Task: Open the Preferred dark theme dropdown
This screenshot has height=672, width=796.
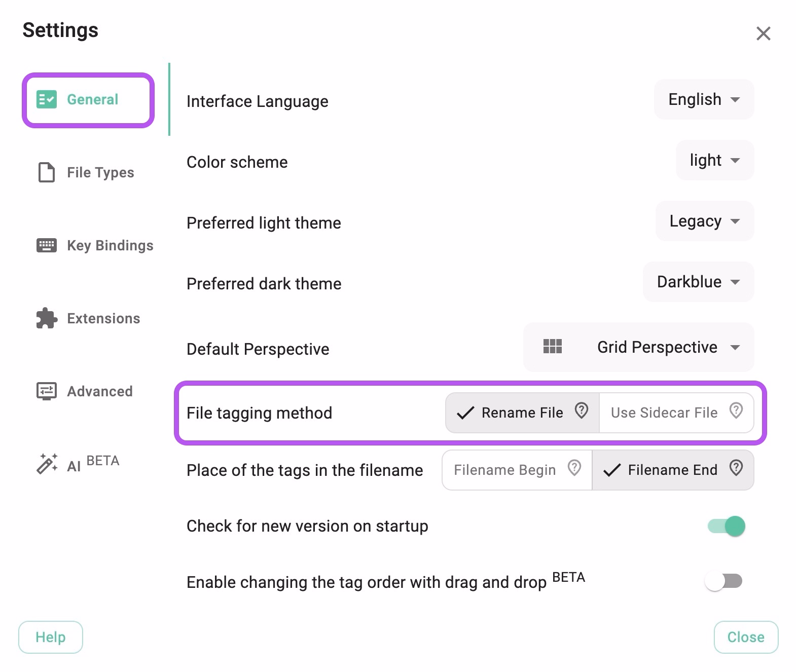Action: coord(698,282)
